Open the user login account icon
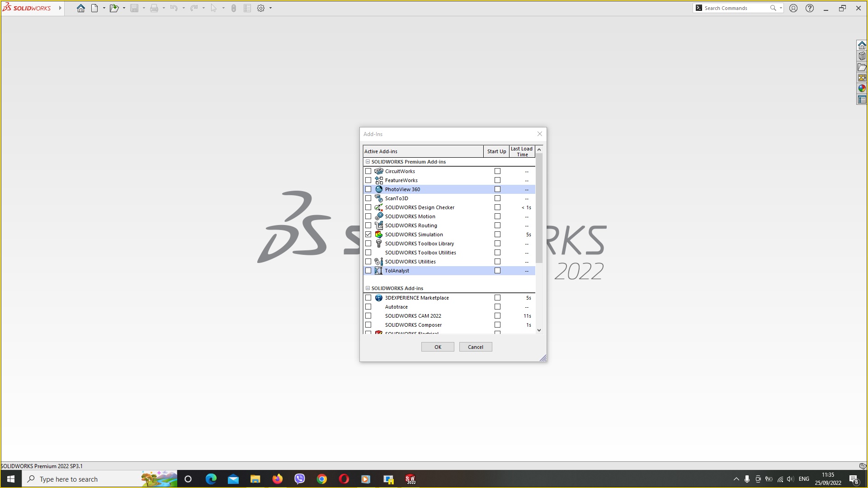Image resolution: width=868 pixels, height=488 pixels. 793,8
